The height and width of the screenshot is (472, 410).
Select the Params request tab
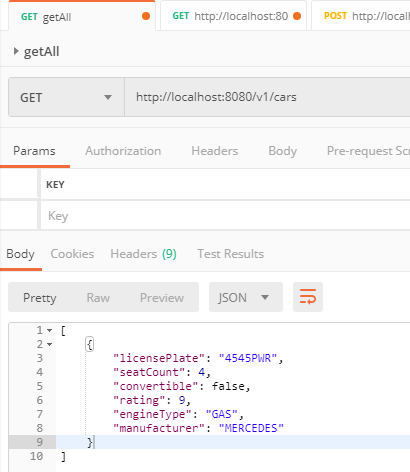(34, 151)
